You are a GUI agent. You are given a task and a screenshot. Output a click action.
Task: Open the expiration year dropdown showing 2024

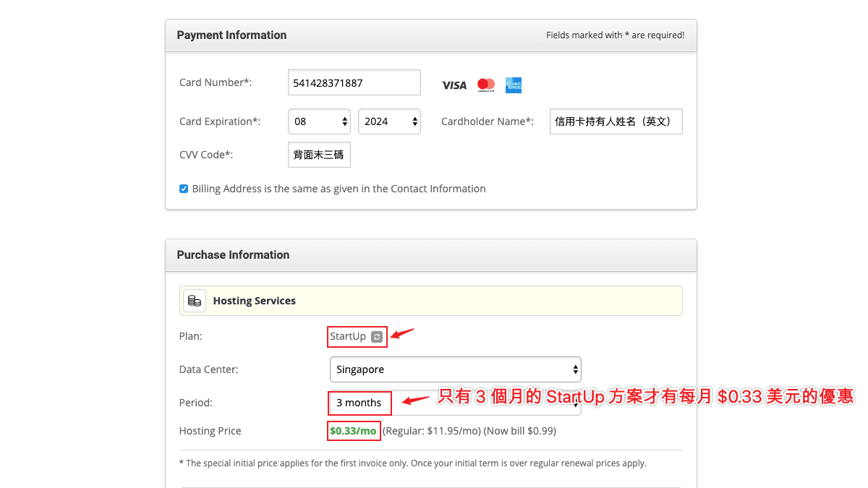point(389,121)
